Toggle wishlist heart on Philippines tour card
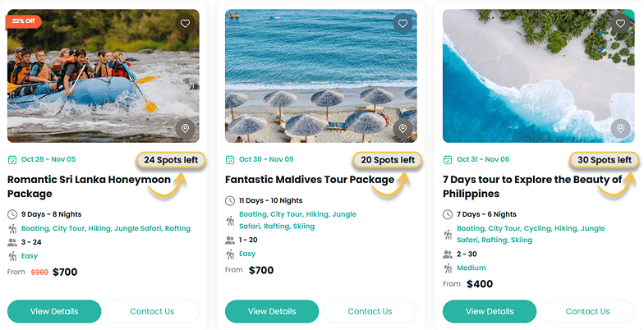Viewport: 644px width, 330px height. click(x=620, y=24)
